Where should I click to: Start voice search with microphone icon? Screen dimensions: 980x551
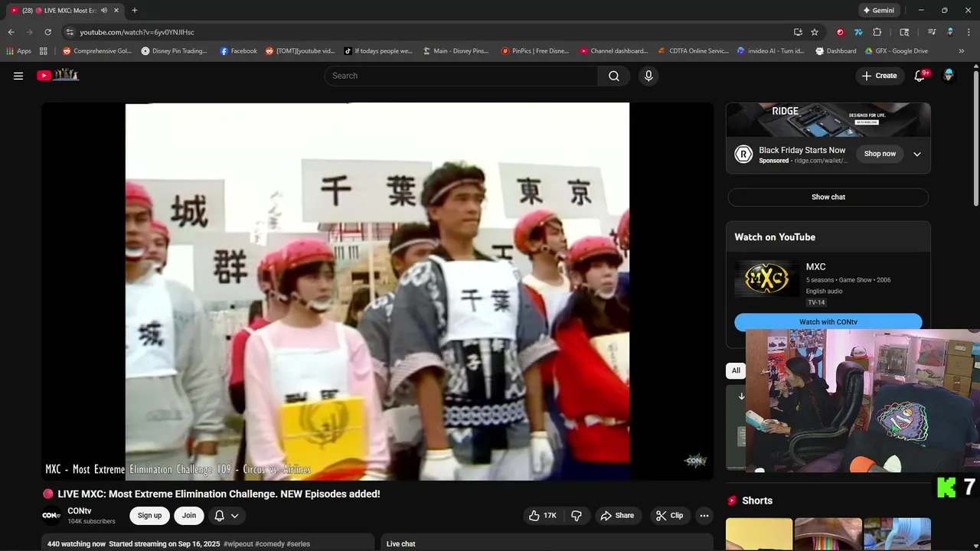pyautogui.click(x=648, y=76)
